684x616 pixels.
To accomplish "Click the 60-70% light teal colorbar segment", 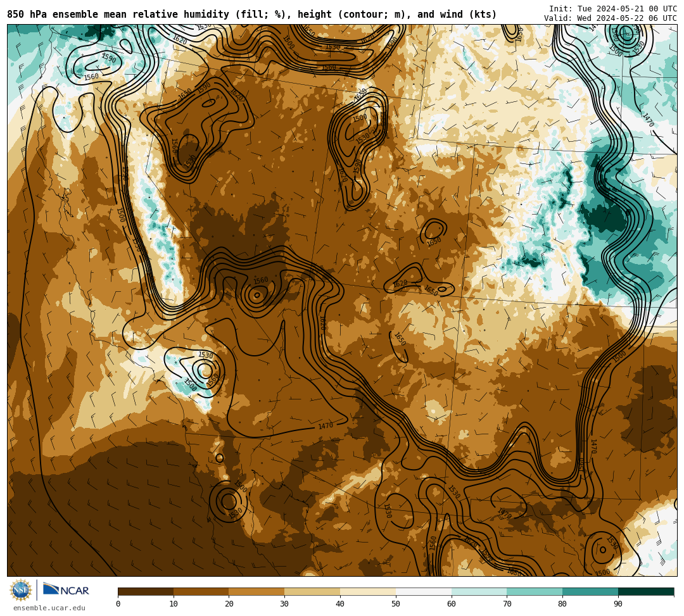I will coord(479,591).
